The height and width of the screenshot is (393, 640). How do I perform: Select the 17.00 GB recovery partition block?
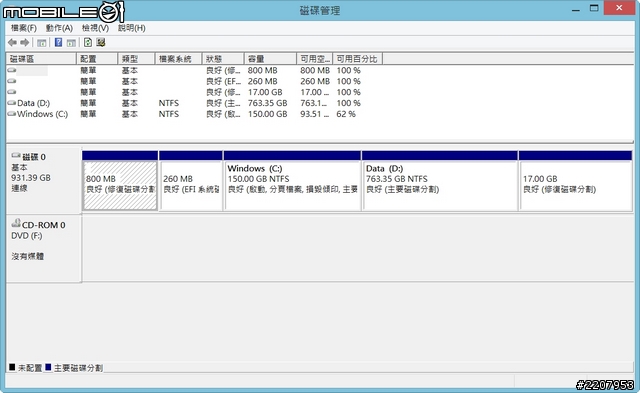click(576, 185)
